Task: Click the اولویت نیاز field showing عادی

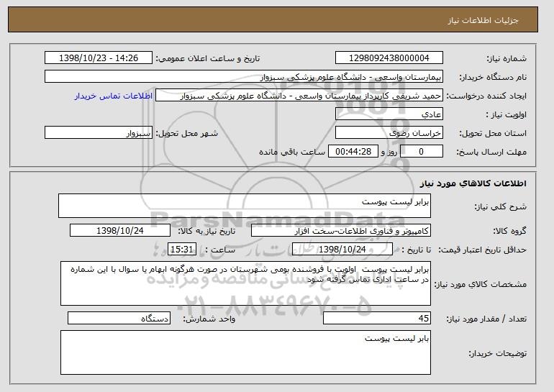Action: [389, 114]
